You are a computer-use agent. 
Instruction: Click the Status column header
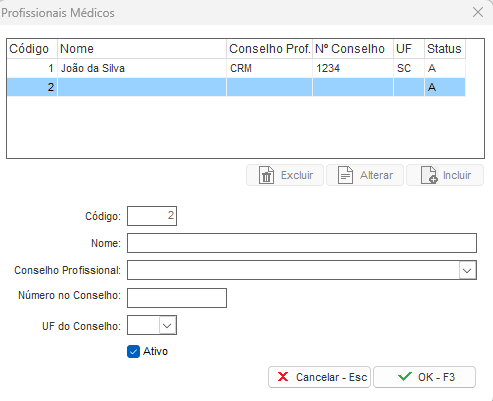[445, 49]
